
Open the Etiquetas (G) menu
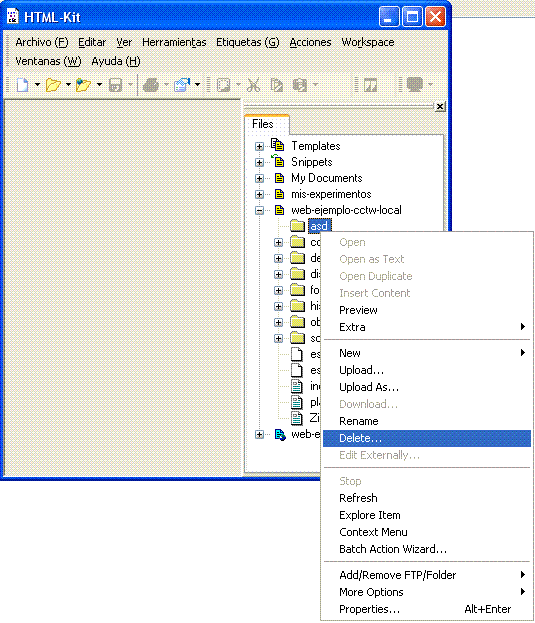coord(247,42)
